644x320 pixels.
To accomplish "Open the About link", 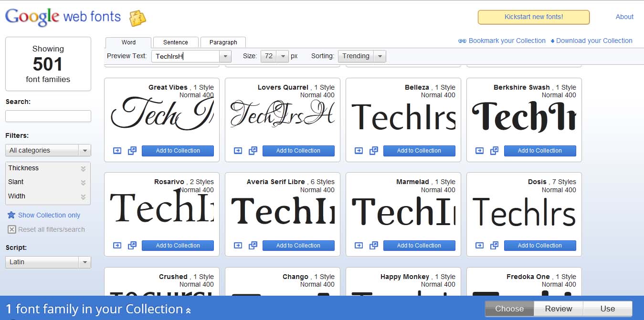I will (624, 17).
